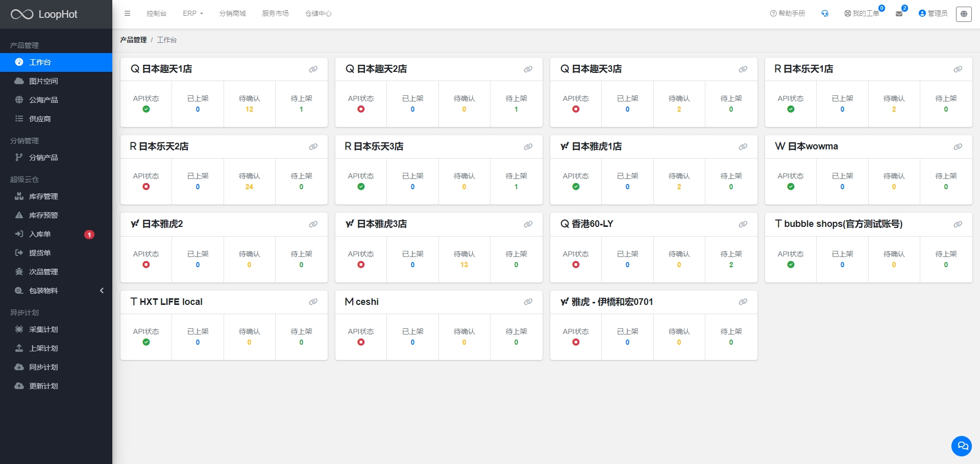Click the customer service headset icon
This screenshot has height=464, width=980.
(824, 14)
